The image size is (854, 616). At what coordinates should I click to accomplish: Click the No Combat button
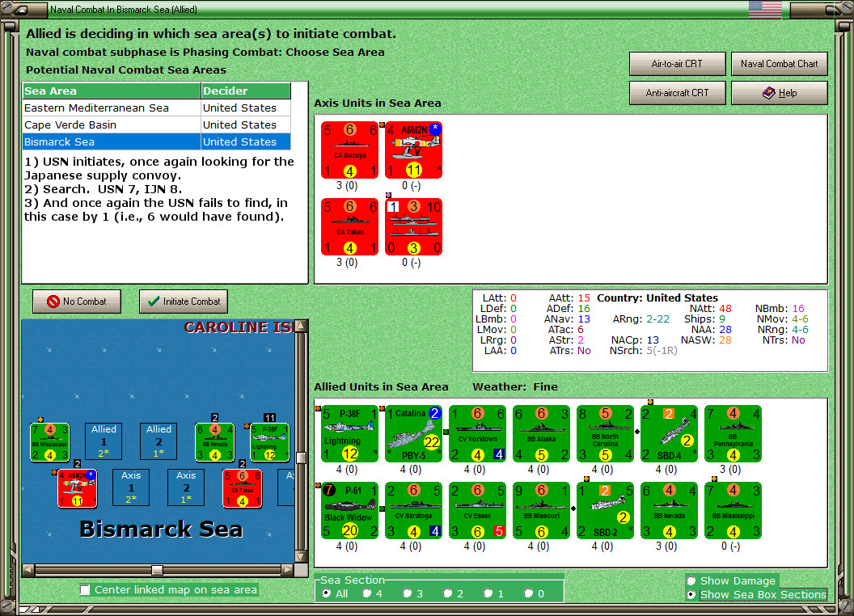(x=77, y=302)
